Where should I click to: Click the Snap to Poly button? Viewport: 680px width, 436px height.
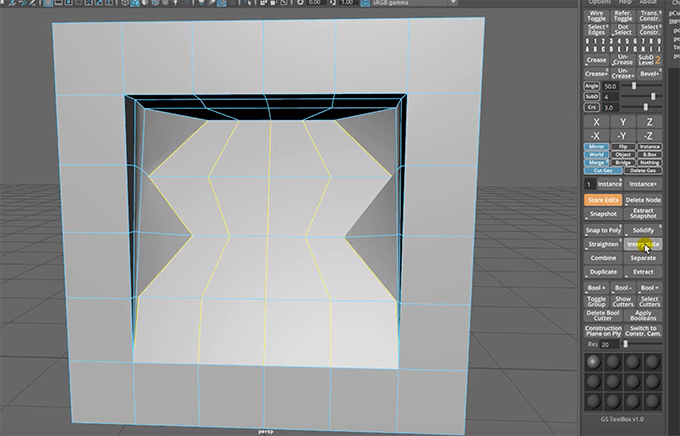603,230
